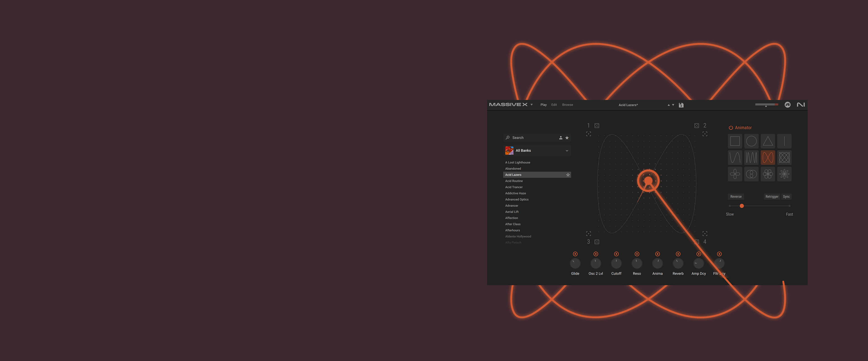868x361 pixels.
Task: Select the Addictive Haze preset
Action: point(515,193)
